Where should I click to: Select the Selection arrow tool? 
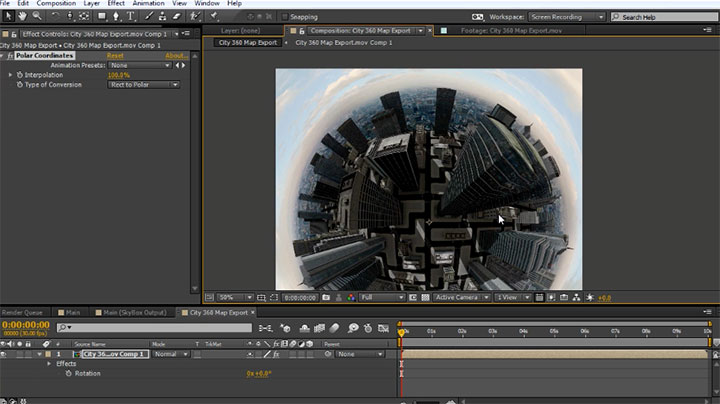point(8,17)
